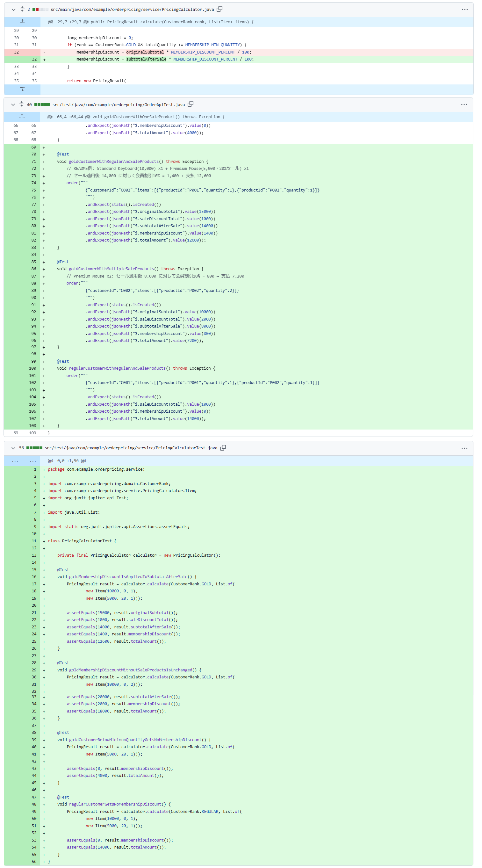Expand all lines in OrderApiTest.java

(x=22, y=105)
